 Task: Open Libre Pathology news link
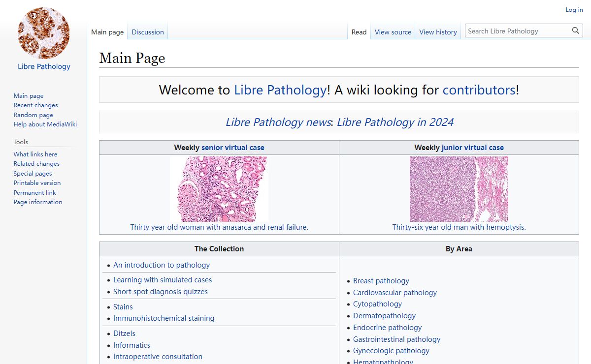tap(278, 122)
